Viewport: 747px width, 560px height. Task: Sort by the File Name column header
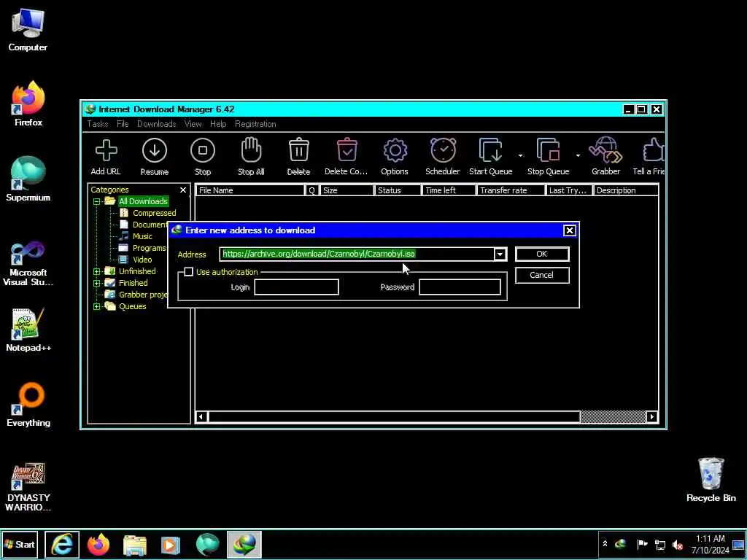[x=250, y=190]
